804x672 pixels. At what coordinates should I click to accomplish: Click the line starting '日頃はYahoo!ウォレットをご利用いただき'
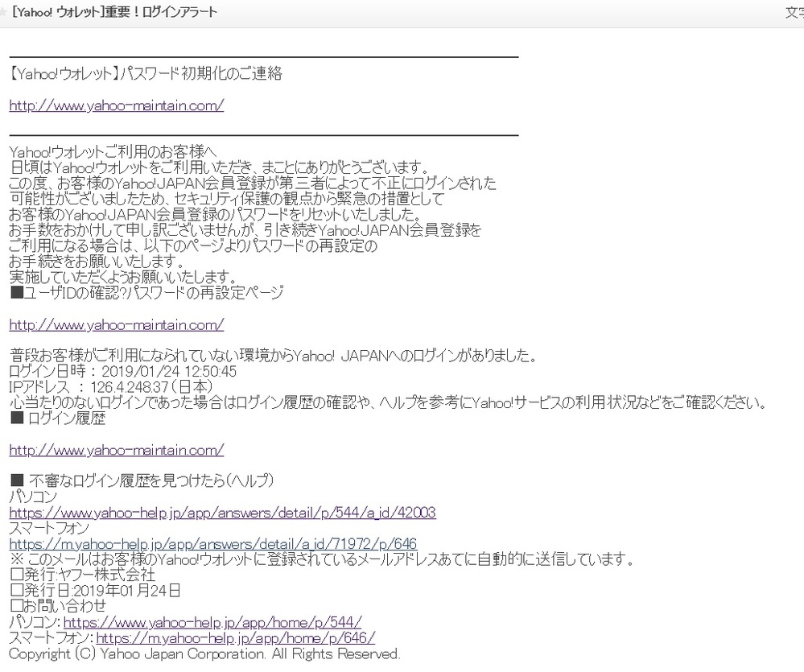(x=220, y=167)
